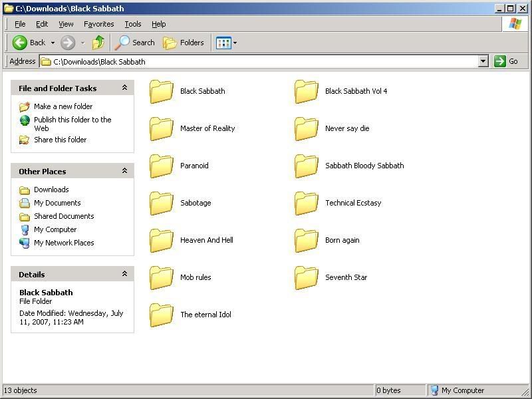Select the Black Sabbath folder icon
Viewport: 532px width, 399px height.
coord(162,91)
